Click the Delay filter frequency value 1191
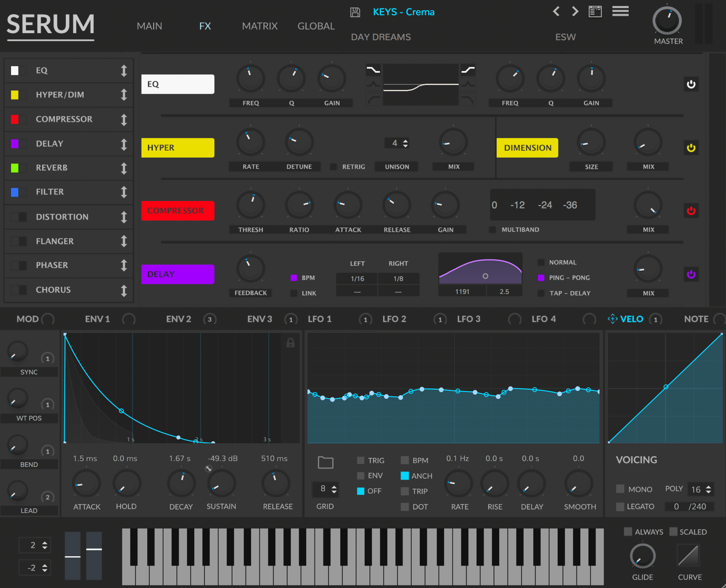The width and height of the screenshot is (726, 588). 462,292
